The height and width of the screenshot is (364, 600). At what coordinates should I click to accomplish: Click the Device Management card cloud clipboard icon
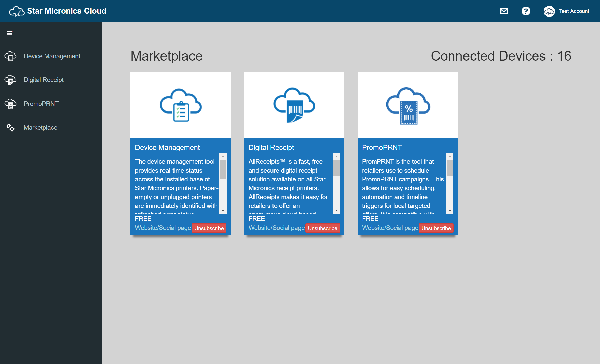tap(181, 105)
